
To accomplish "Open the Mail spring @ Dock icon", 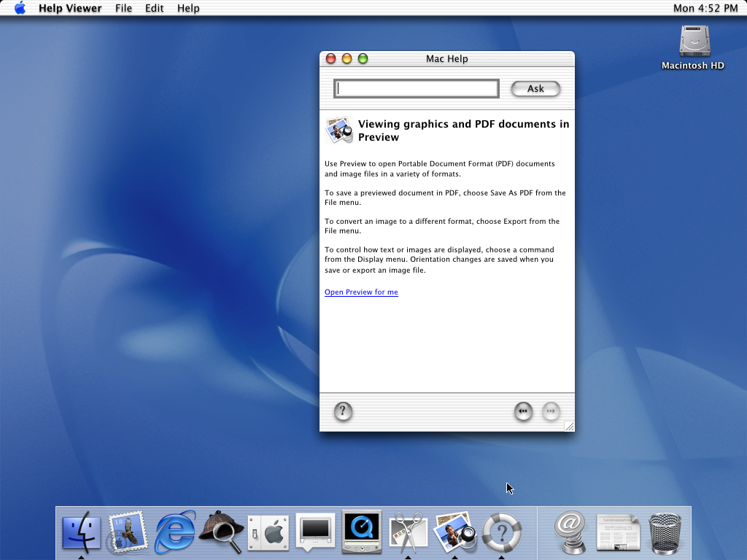I will pos(570,532).
